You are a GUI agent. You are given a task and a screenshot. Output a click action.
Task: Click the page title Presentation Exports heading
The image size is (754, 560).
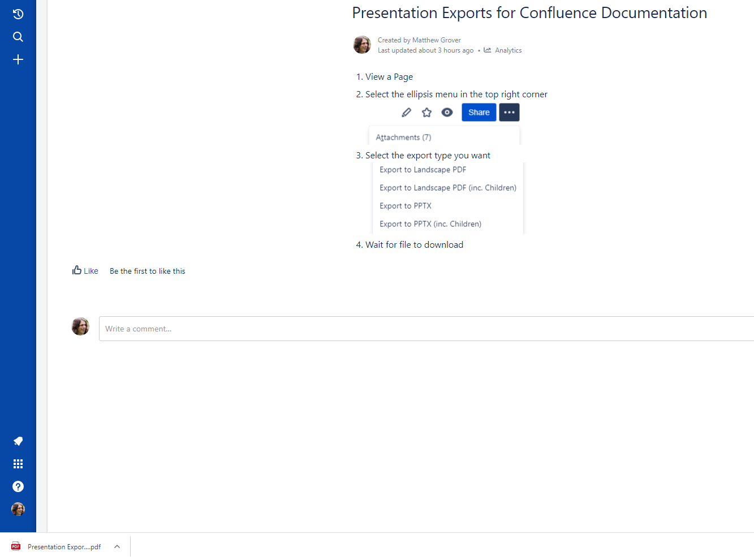click(x=529, y=13)
